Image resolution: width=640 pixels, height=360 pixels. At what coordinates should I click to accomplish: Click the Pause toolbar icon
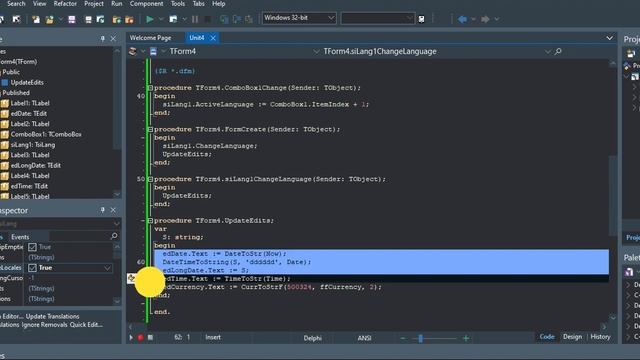pos(195,19)
